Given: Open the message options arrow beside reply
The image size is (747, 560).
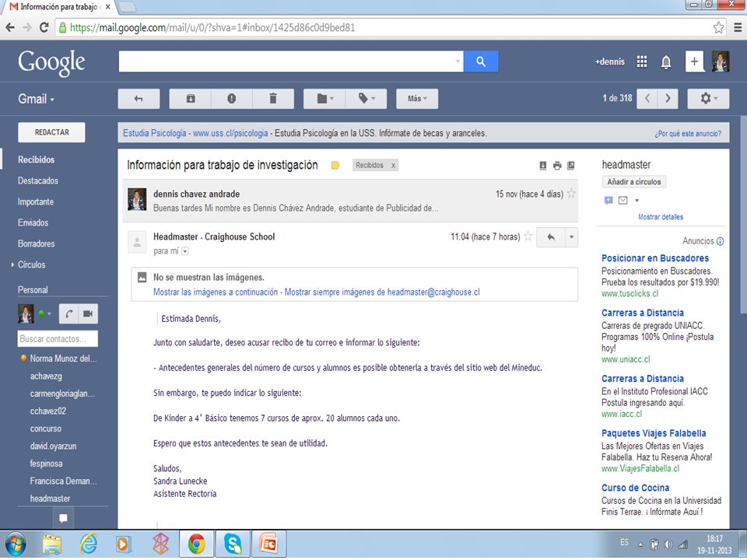Looking at the screenshot, I should tap(571, 237).
